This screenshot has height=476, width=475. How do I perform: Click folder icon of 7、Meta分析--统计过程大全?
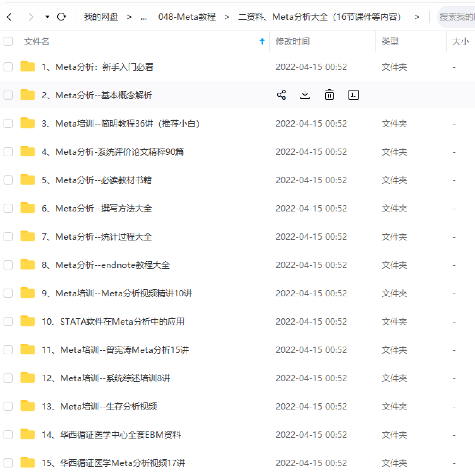click(x=28, y=236)
